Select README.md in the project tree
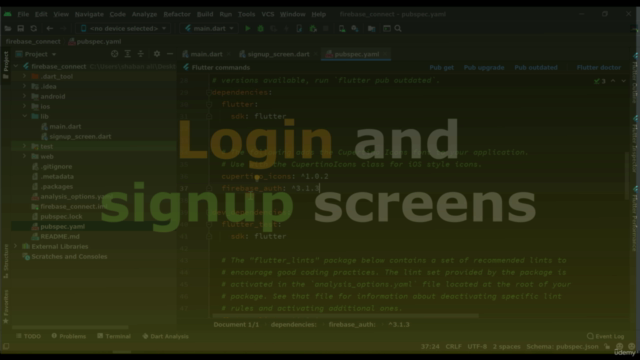 [x=60, y=236]
